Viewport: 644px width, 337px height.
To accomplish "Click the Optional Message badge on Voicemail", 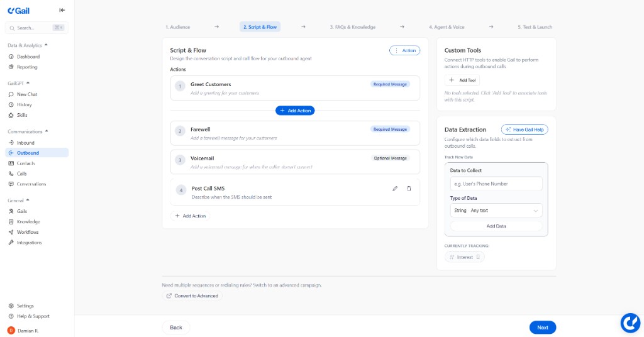I will (390, 158).
